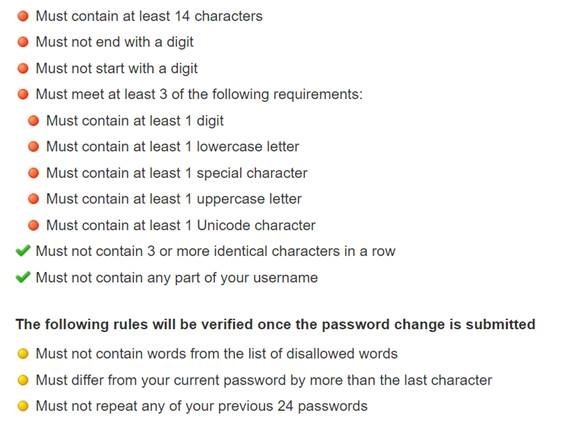The width and height of the screenshot is (586, 438).
Task: Click 'Must contain at least 1 Unicode character' text
Action: click(181, 225)
